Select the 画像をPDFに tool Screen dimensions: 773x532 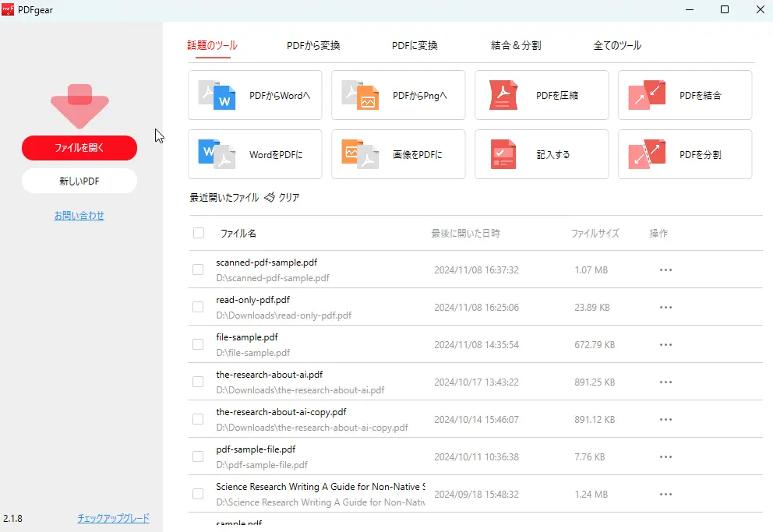[x=398, y=154]
